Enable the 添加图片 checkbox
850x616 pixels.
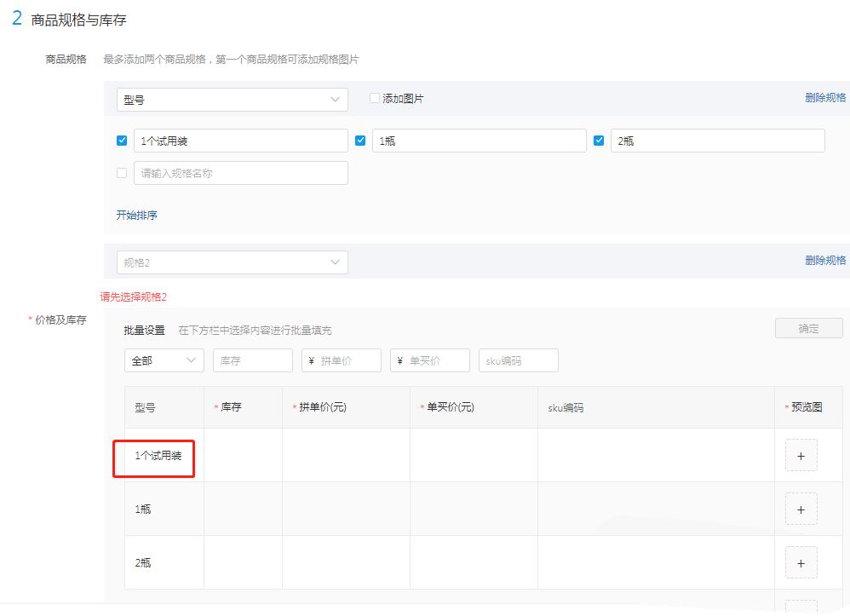(x=375, y=99)
